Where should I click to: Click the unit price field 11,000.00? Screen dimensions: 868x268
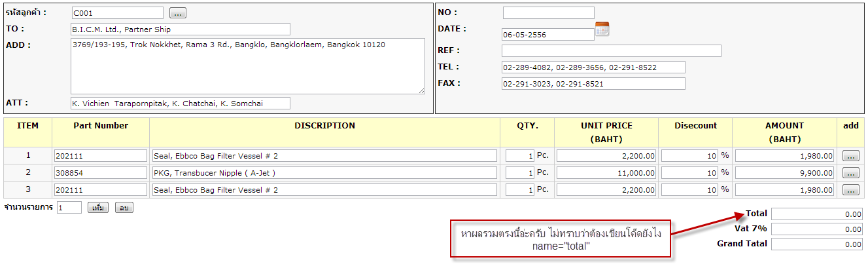606,173
